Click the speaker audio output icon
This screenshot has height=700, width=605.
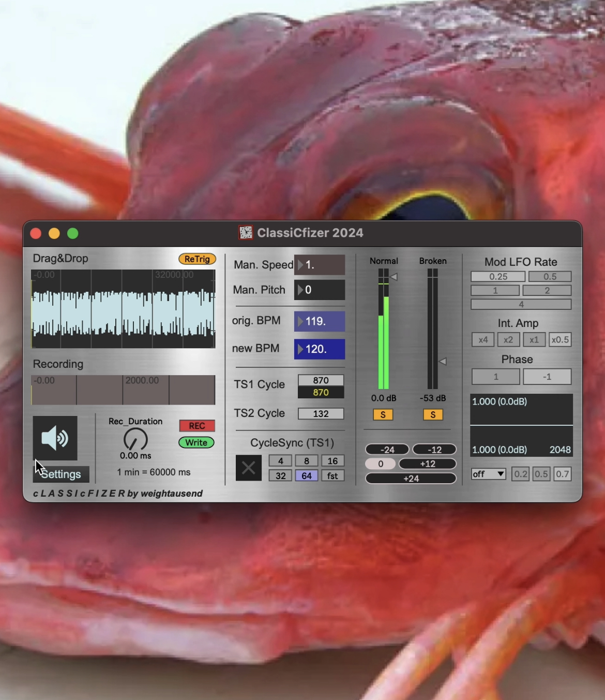[55, 438]
